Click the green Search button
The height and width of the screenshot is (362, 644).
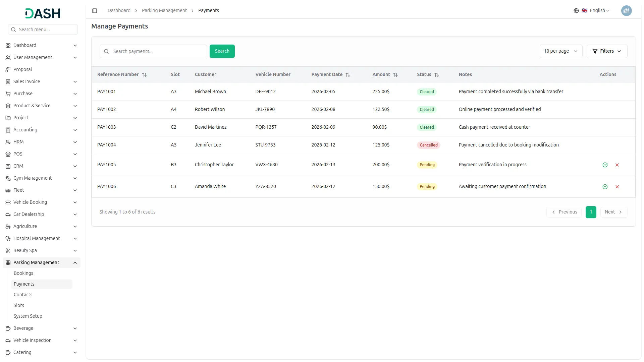point(222,51)
